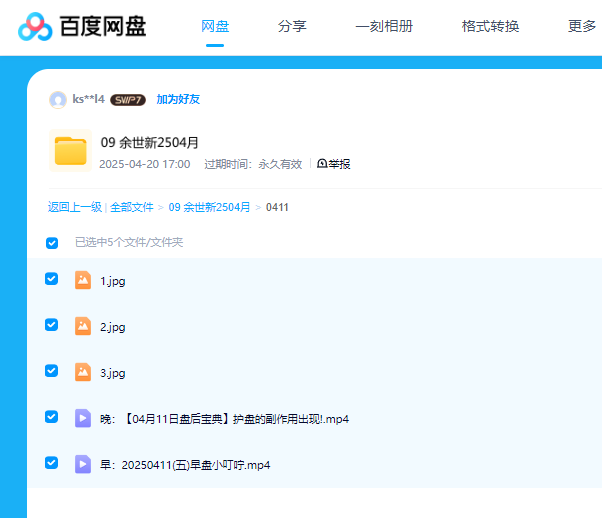Screen dimensions: 602x518
Task: Click the evening mp4 video file icon
Action: click(x=83, y=418)
